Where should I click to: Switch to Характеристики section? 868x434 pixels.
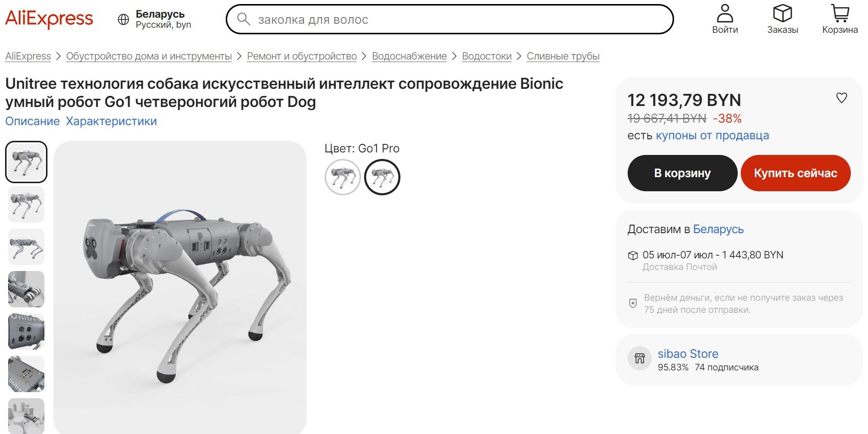111,121
